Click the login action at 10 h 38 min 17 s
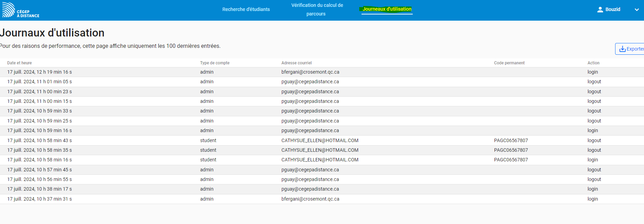644x224 pixels. point(592,189)
